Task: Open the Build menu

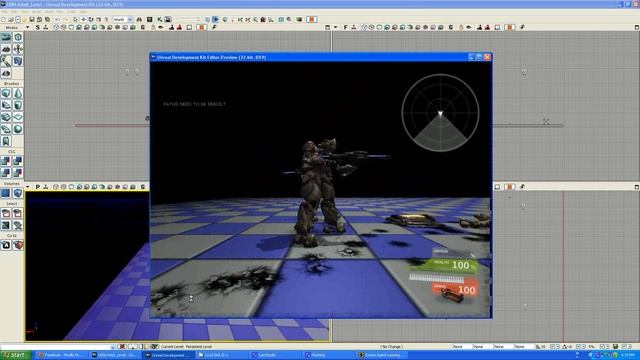Action: coord(49,11)
